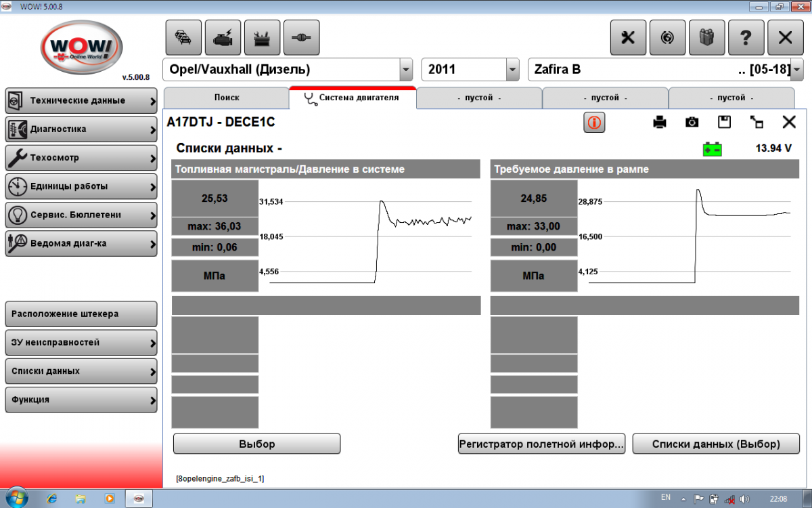Click the required rail pressure value 24,85
The width and height of the screenshot is (812, 508).
tap(533, 198)
